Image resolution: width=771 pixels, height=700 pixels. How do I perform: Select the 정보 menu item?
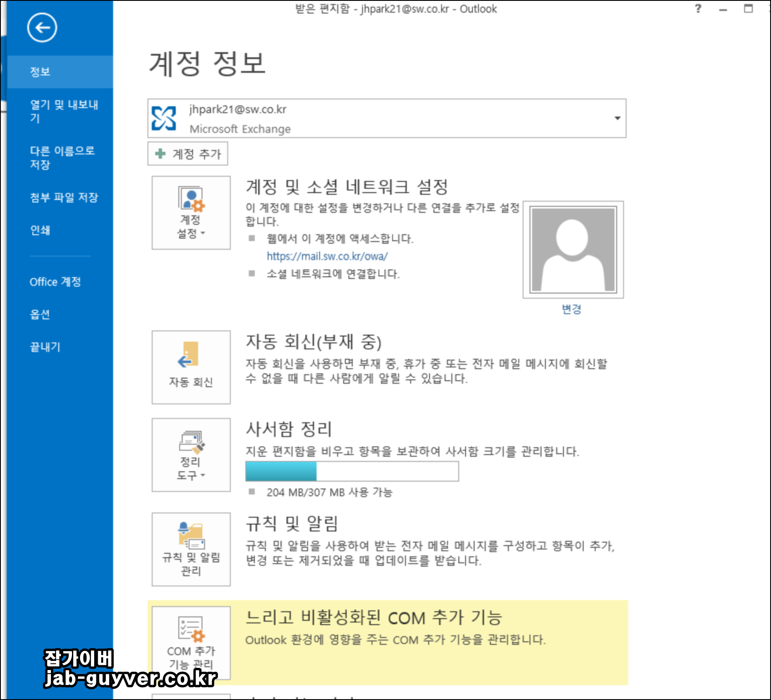60,72
